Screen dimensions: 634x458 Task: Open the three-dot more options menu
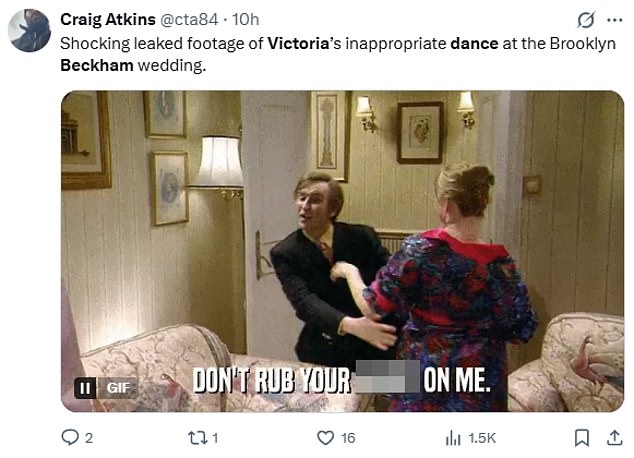[614, 20]
